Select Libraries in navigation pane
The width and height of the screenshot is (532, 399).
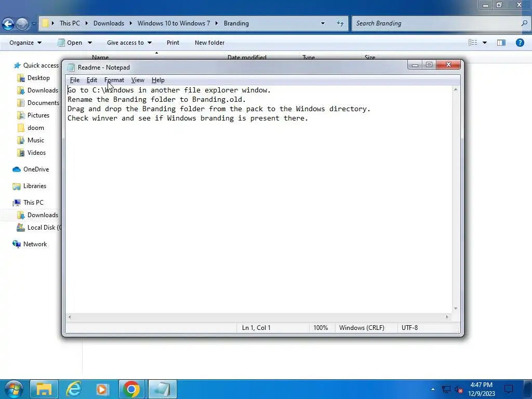pos(30,186)
